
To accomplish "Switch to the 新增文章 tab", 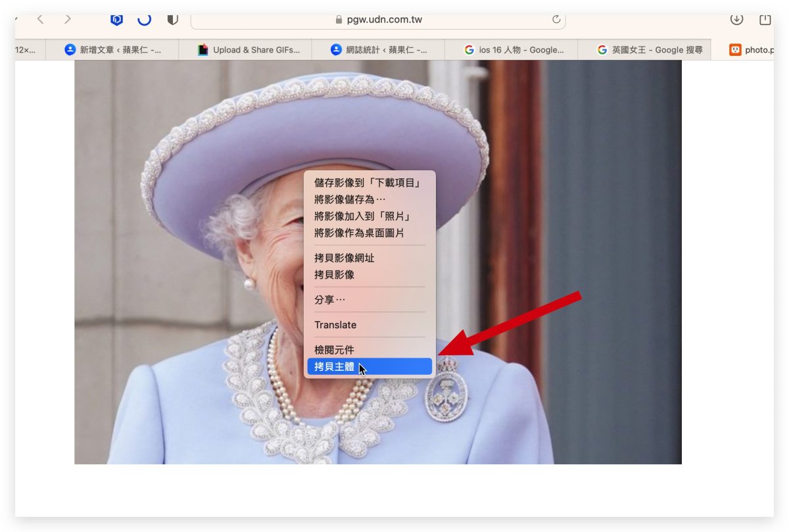I will point(112,49).
